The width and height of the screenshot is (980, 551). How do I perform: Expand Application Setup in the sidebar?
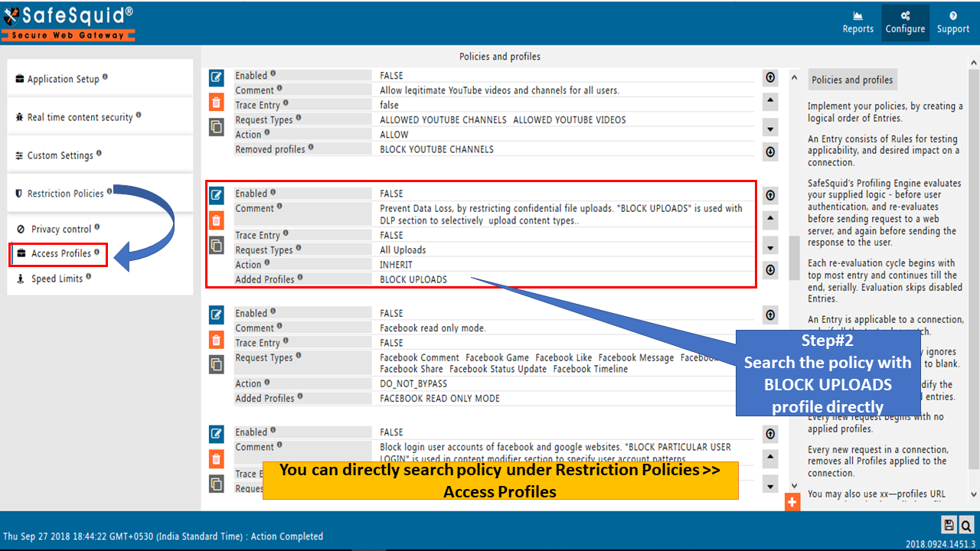point(100,78)
